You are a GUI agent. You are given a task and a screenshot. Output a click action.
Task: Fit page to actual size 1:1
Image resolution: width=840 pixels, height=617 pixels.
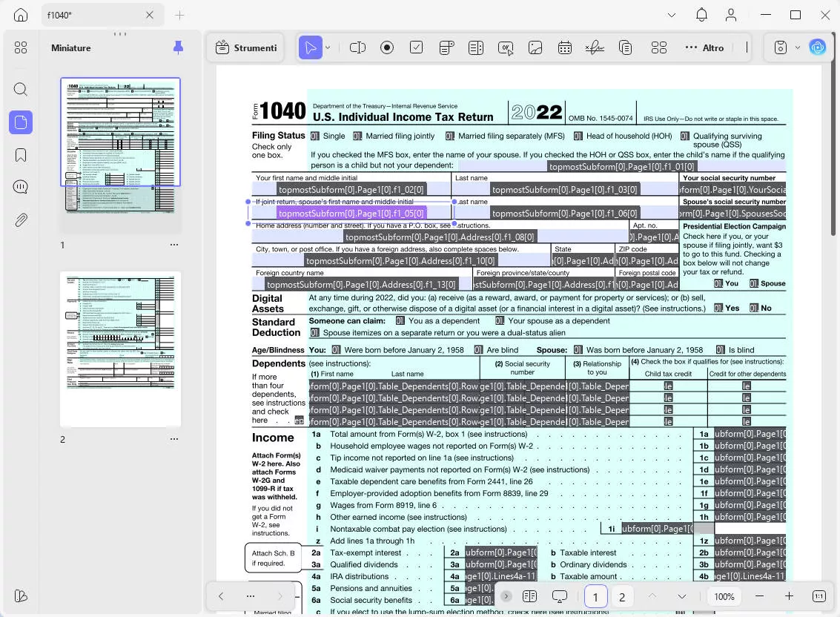coord(819,596)
